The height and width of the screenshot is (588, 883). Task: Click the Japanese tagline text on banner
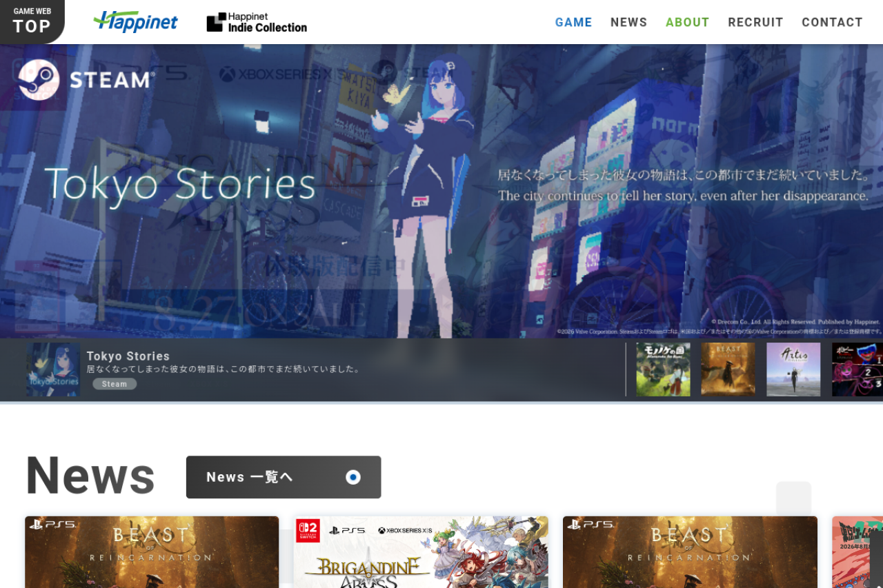point(684,175)
